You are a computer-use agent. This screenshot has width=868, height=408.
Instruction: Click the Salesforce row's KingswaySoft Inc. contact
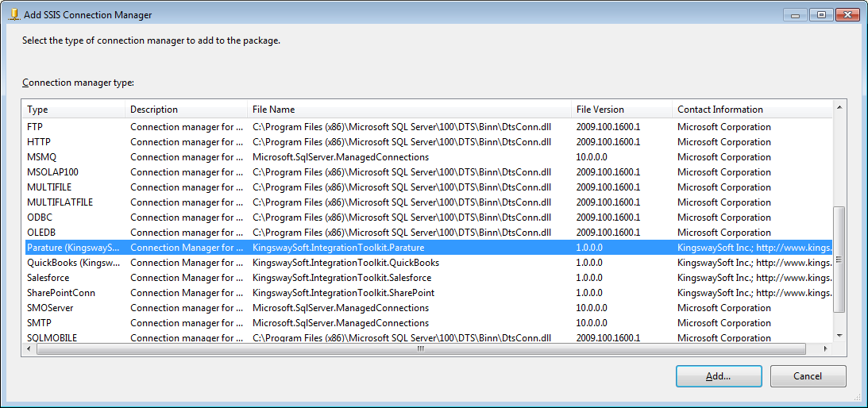coord(754,277)
